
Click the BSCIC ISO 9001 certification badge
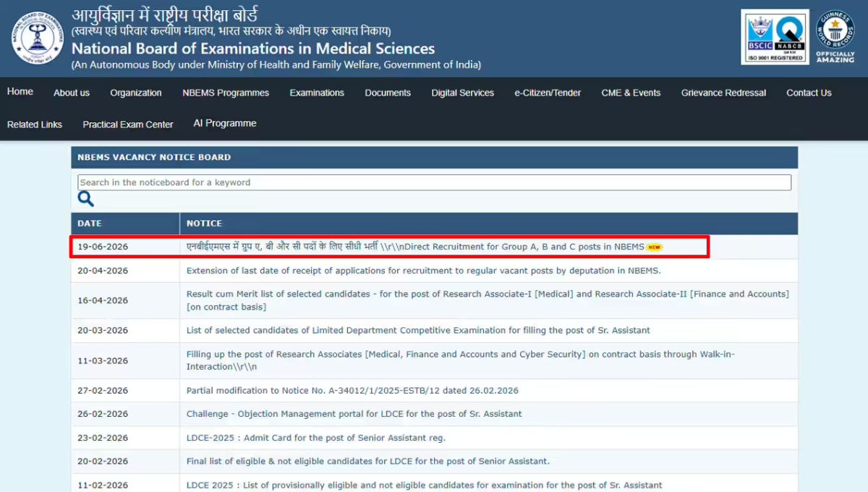775,37
